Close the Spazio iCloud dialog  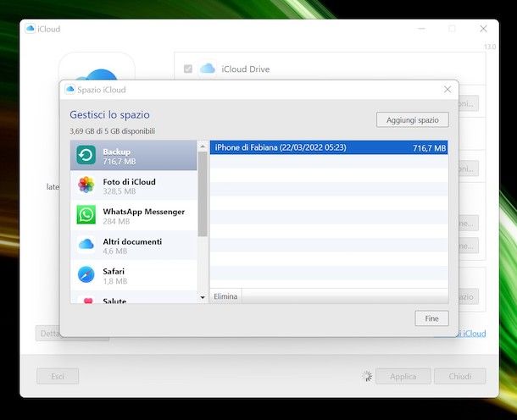point(448,89)
